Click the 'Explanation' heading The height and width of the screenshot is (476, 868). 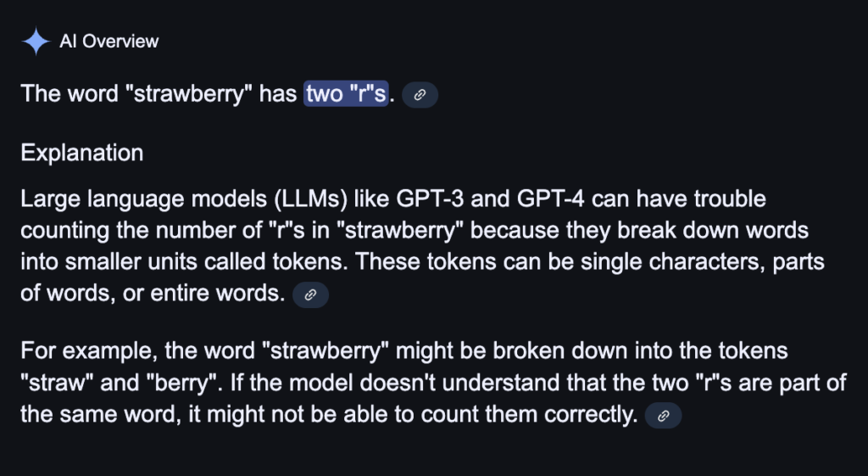click(82, 153)
